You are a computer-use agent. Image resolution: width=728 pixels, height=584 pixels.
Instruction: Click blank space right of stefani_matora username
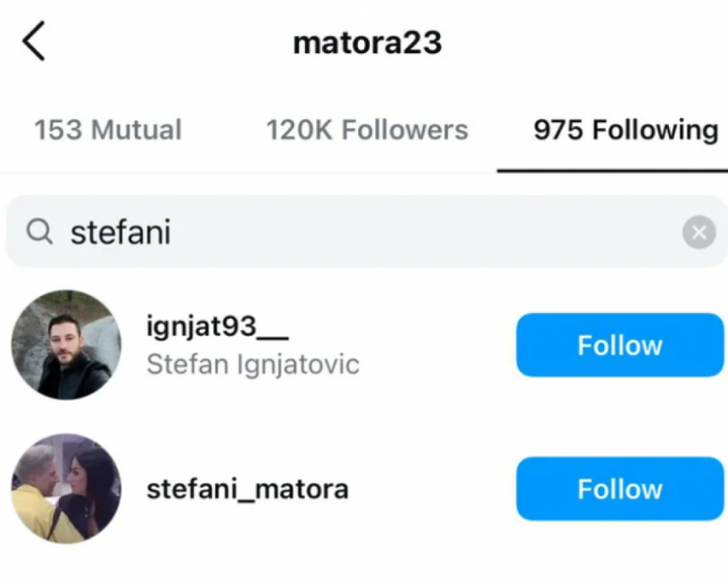coord(429,489)
